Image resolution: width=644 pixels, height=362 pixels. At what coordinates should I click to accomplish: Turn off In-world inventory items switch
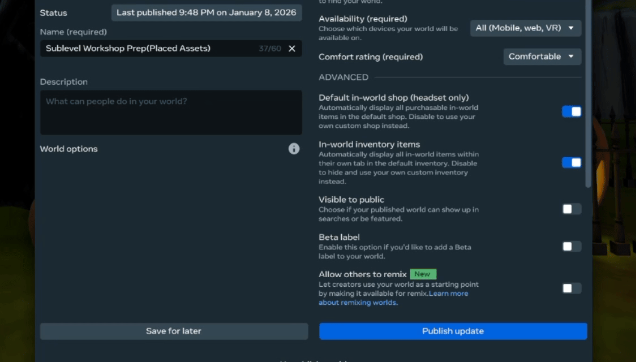pyautogui.click(x=571, y=163)
